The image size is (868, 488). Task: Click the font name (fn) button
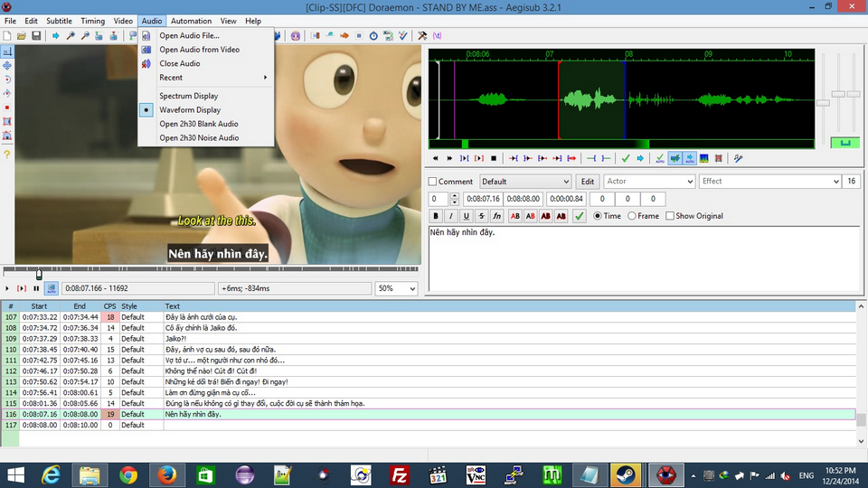point(497,216)
